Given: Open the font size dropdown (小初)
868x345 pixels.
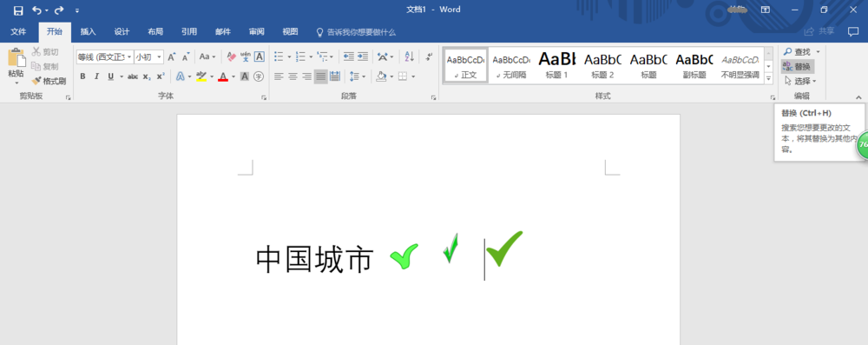Looking at the screenshot, I should tap(160, 56).
